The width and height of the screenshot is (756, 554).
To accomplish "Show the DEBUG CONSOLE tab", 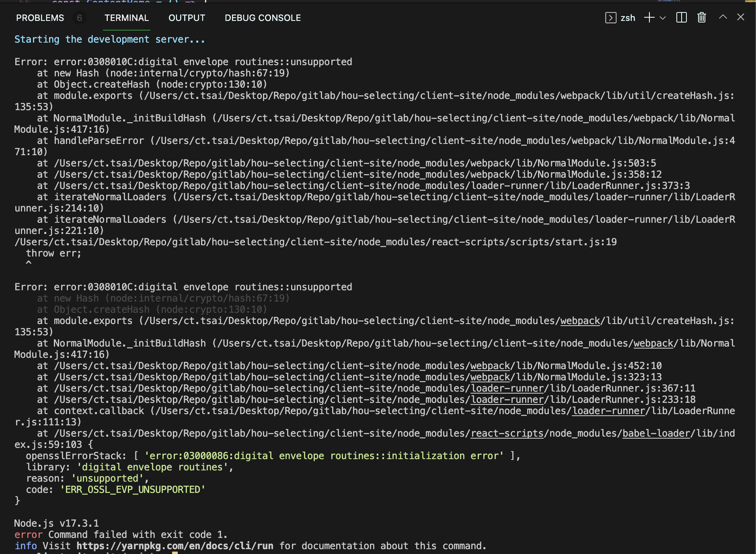I will (x=263, y=18).
